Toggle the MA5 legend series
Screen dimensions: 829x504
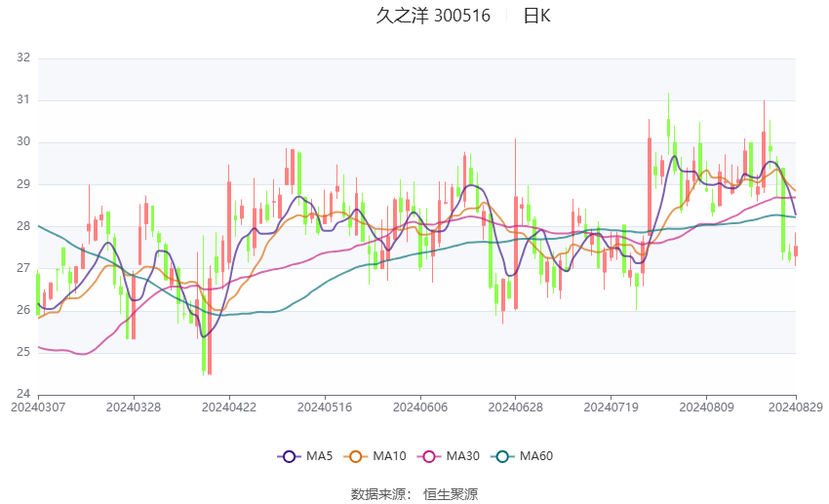pyautogui.click(x=304, y=456)
